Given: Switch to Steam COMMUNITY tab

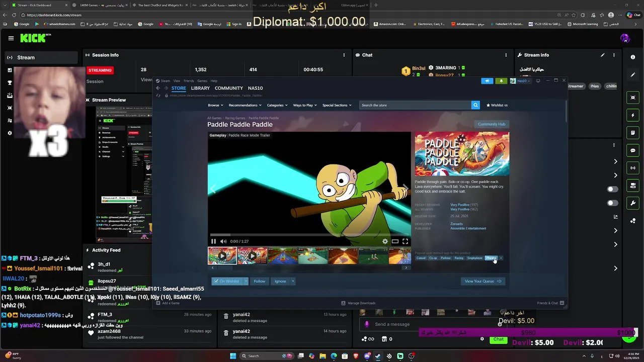Looking at the screenshot, I should tap(229, 88).
